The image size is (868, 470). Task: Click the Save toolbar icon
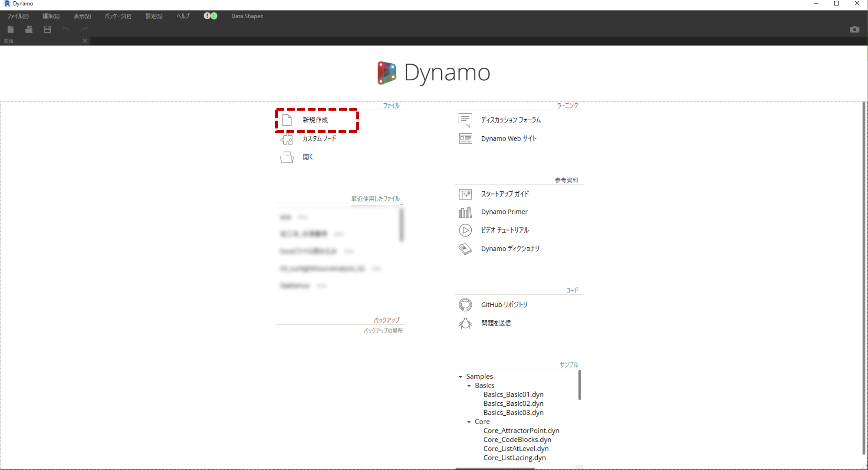[x=48, y=29]
